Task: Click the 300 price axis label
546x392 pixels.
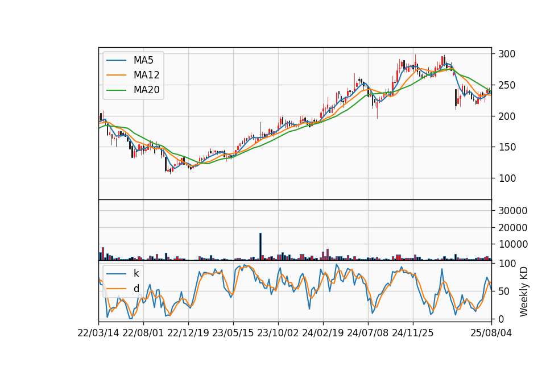Action: [x=507, y=54]
